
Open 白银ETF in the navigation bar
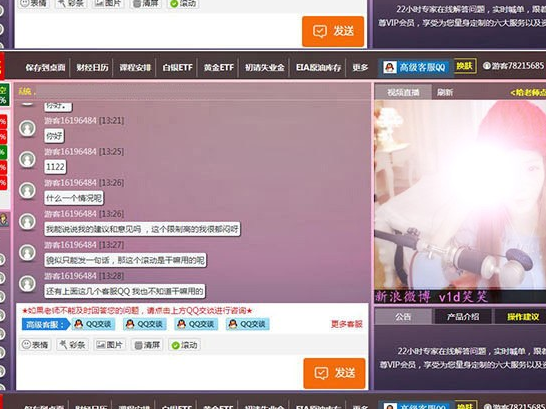[x=177, y=67]
